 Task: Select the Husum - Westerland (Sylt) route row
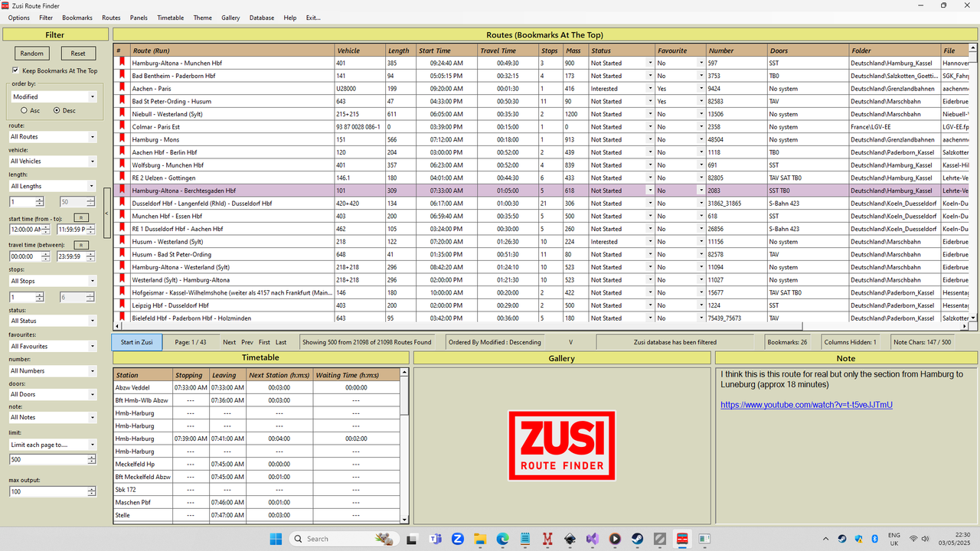click(x=541, y=242)
